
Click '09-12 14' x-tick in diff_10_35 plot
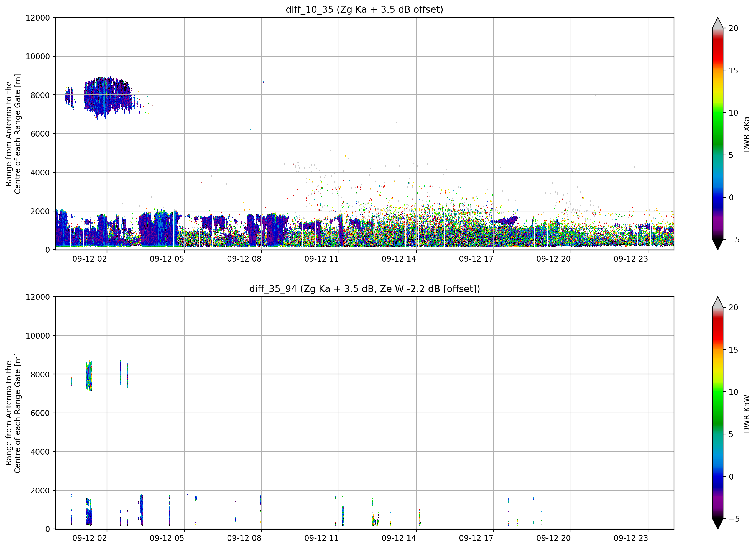click(x=399, y=259)
